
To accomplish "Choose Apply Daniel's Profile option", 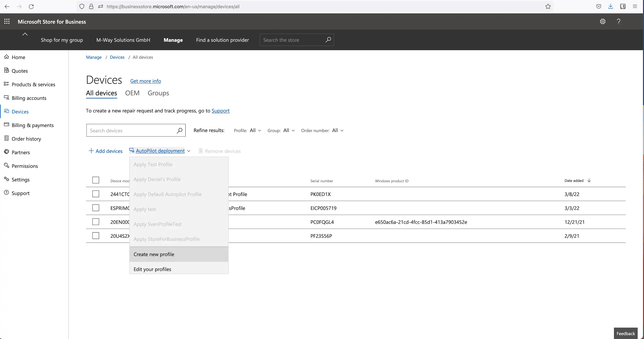I will 179,179.
